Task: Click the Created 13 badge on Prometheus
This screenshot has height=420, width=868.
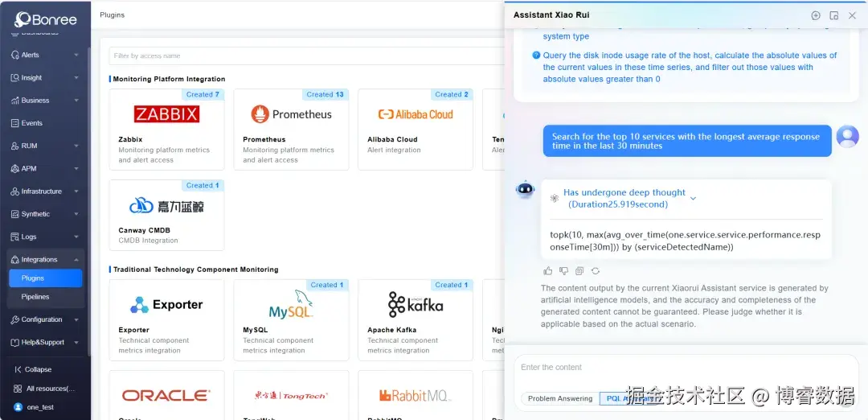Action: [325, 95]
